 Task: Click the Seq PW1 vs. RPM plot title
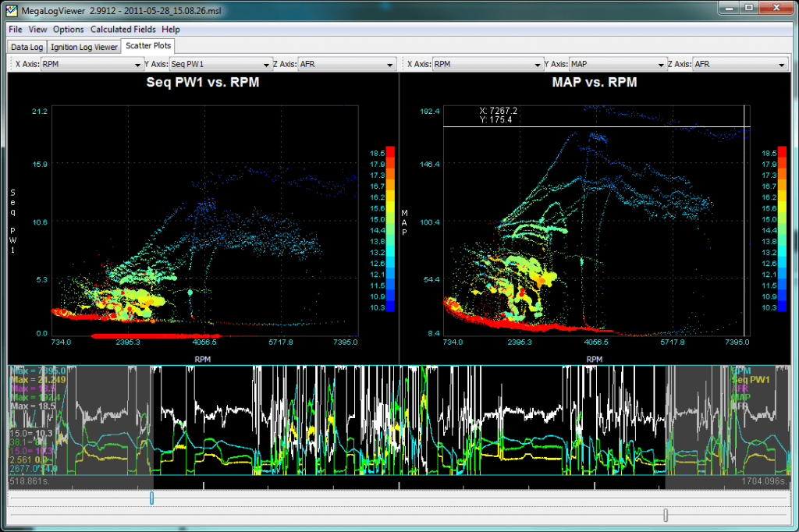[203, 82]
